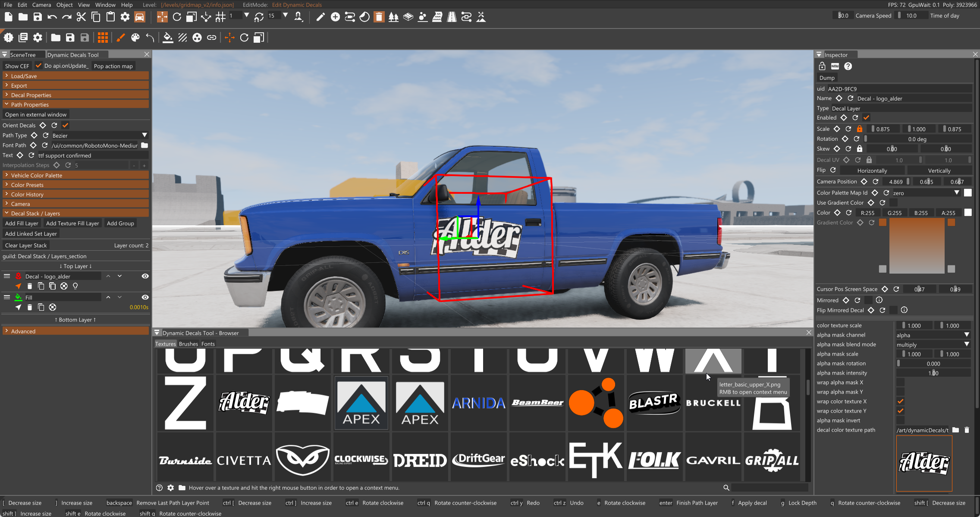Select the orange brush tool icon
Screen dimensions: 980x517
tap(120, 38)
